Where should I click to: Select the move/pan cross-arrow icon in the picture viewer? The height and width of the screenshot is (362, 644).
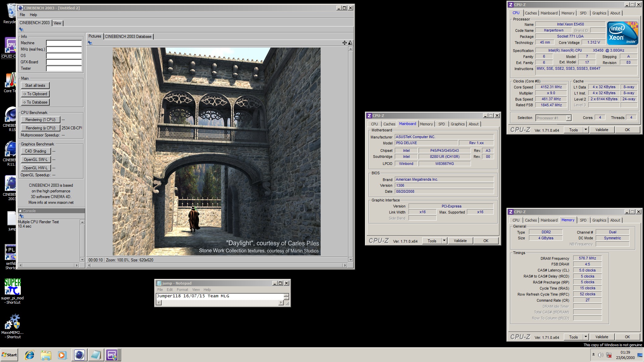click(344, 43)
